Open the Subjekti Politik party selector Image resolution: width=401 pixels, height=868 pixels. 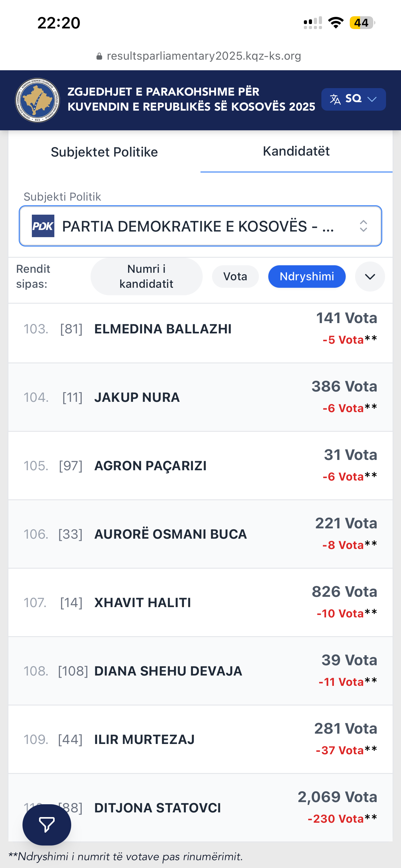[x=200, y=226]
